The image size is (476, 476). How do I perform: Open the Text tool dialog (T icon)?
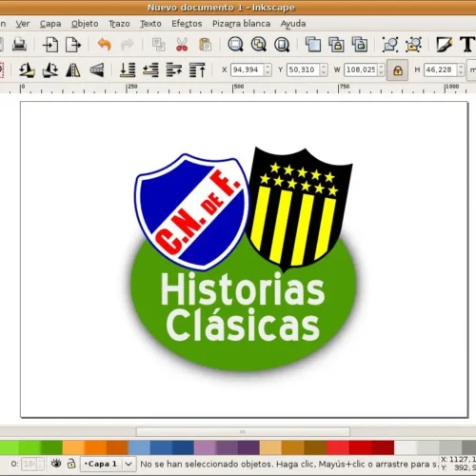click(x=467, y=45)
